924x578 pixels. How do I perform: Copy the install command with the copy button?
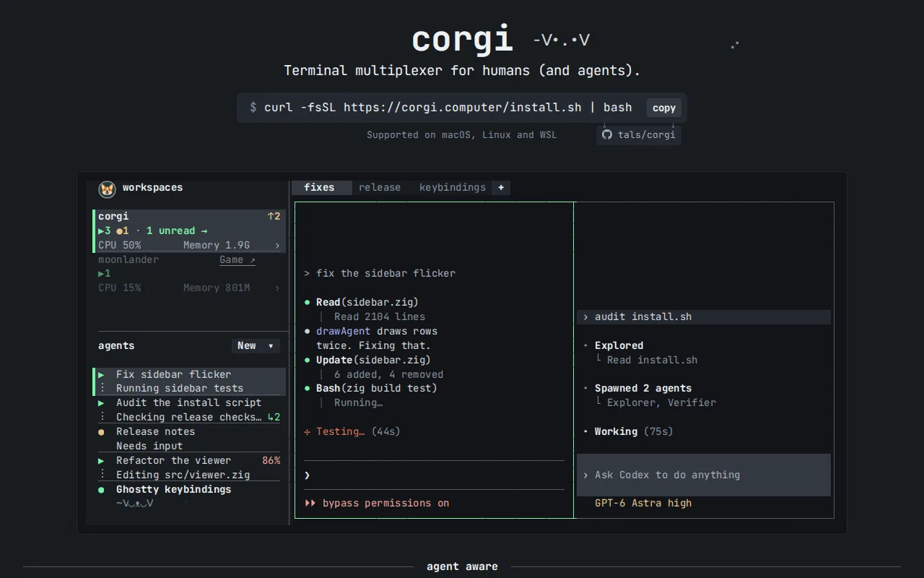coord(664,108)
